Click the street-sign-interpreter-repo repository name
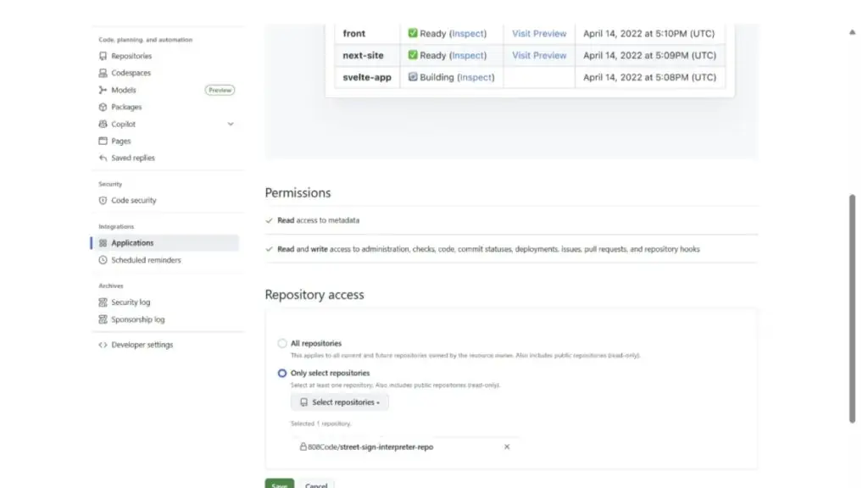 (387, 446)
